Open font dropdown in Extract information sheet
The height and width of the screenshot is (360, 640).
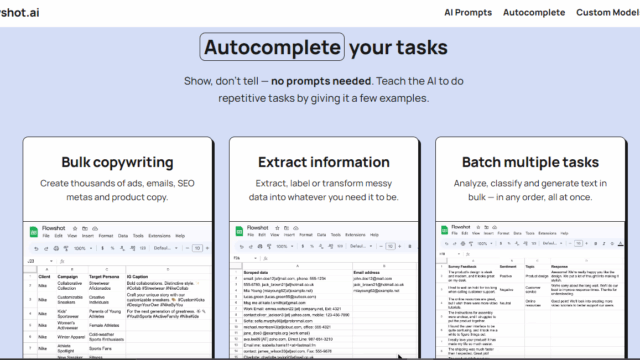[362, 246]
